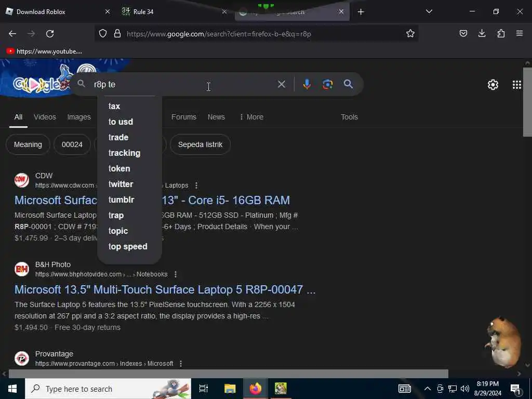Switch to the Videos results tab

pos(45,117)
